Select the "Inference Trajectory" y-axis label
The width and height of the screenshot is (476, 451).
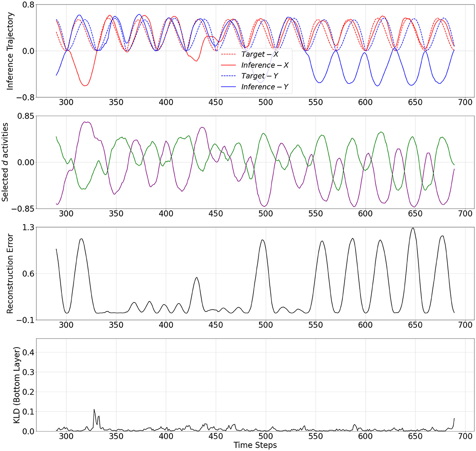pos(10,51)
